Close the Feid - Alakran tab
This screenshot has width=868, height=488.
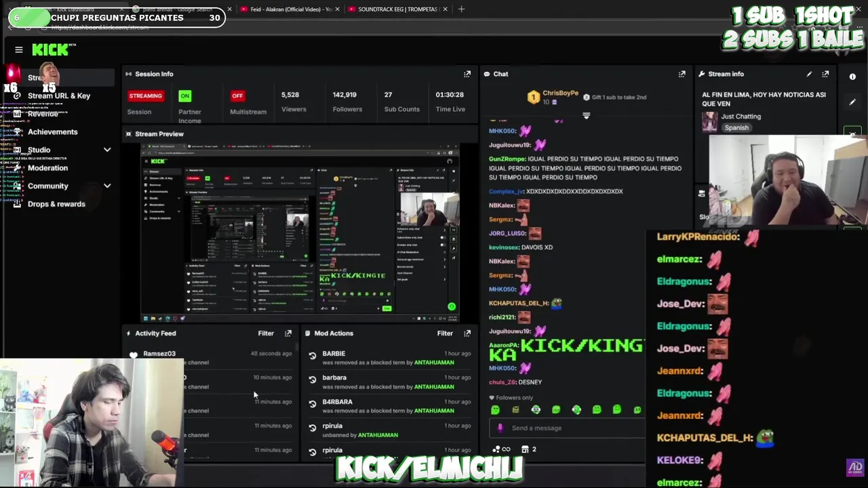pyautogui.click(x=338, y=9)
